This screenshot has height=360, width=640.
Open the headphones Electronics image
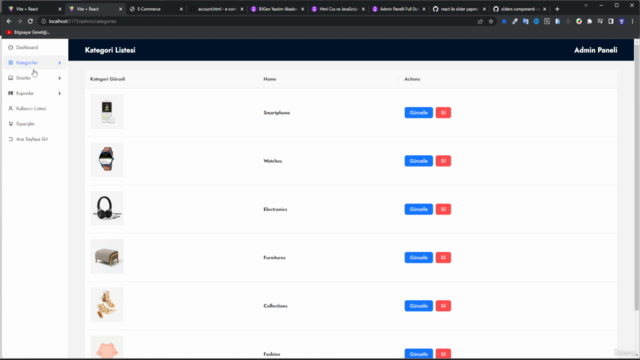107,208
